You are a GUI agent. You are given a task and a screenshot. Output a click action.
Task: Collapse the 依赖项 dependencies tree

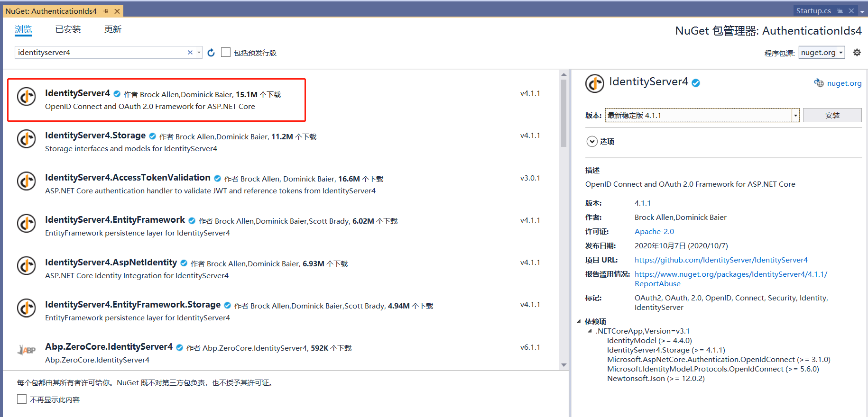(x=579, y=321)
